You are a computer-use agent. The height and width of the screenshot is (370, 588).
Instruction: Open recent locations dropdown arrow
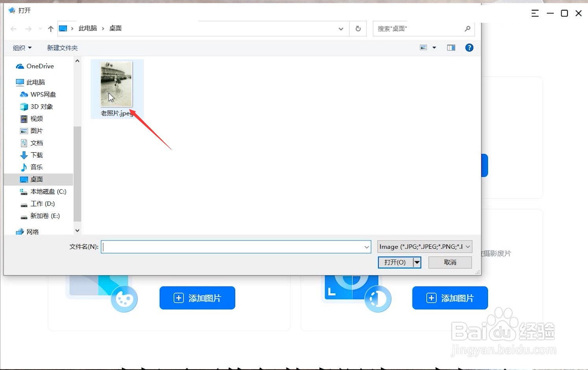[40, 29]
